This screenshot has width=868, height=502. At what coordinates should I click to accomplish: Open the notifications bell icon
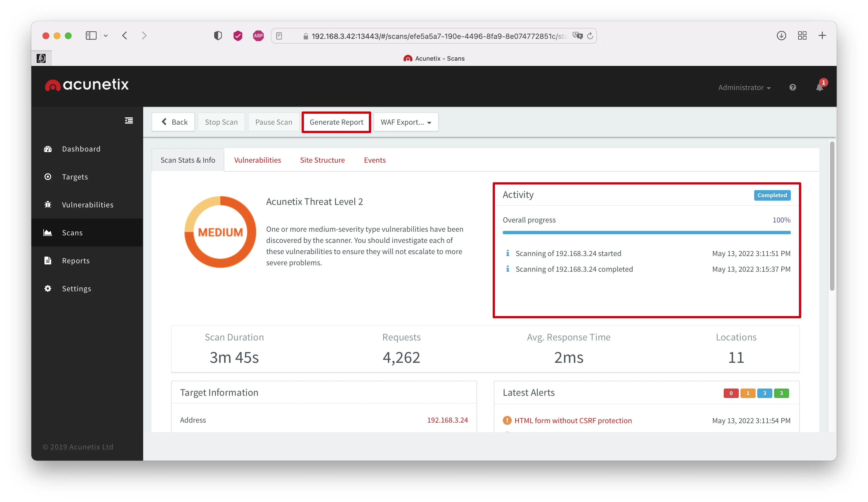tap(820, 87)
